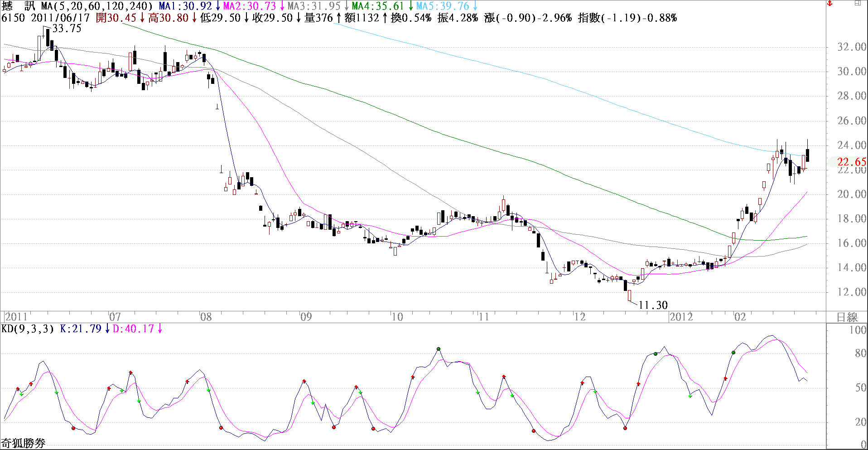Select the 2011 year label on time axis

[x=16, y=317]
